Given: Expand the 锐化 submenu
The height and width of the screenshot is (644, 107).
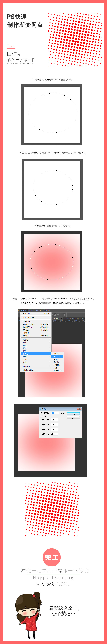Looking at the screenshot, I should [x=36, y=348].
